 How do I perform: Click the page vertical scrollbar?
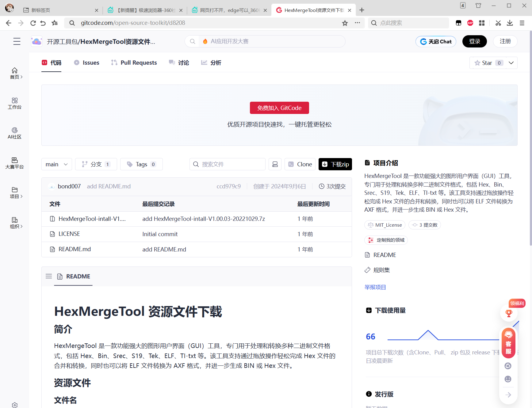tap(530, 138)
